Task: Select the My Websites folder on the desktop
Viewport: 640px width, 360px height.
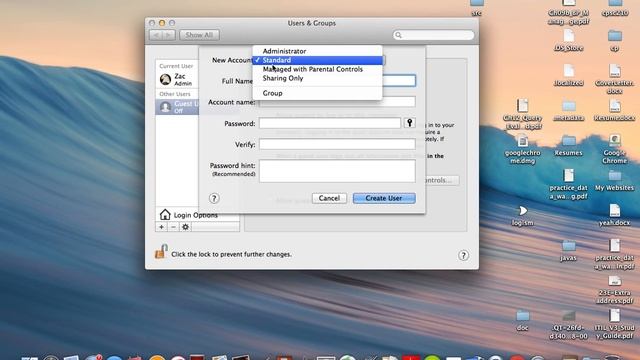Action: click(x=614, y=176)
